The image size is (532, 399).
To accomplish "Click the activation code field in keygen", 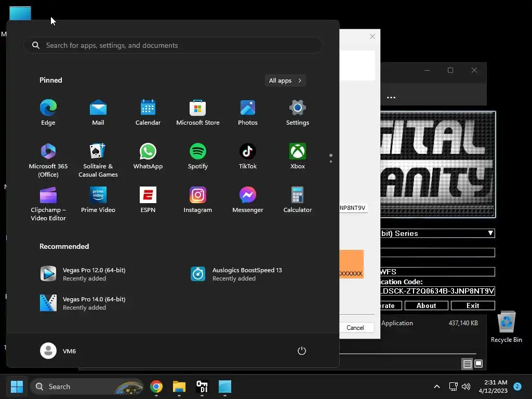I will (437, 291).
